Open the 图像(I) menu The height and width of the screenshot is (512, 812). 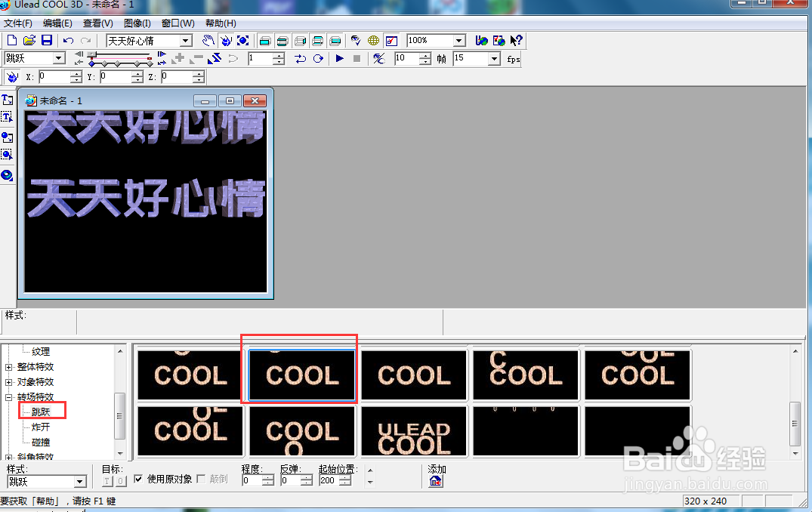137,23
